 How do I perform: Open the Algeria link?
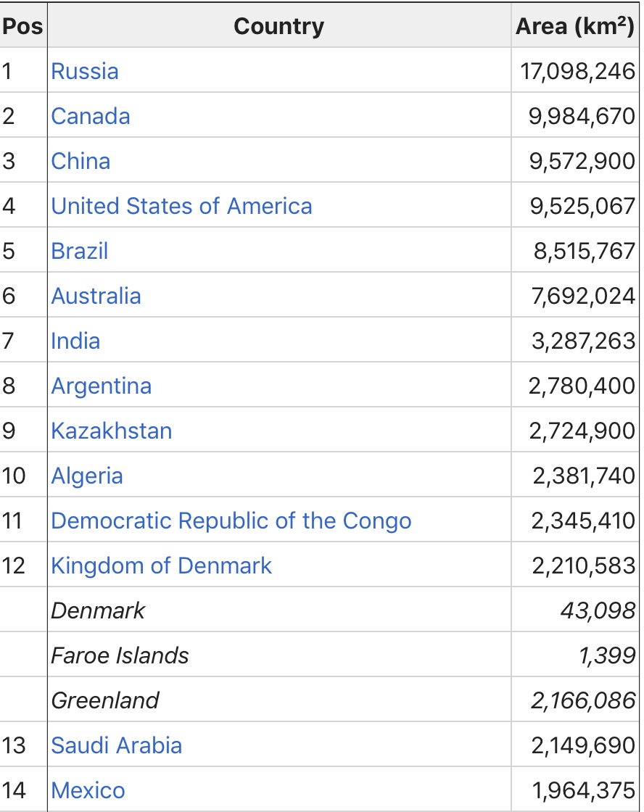[87, 476]
